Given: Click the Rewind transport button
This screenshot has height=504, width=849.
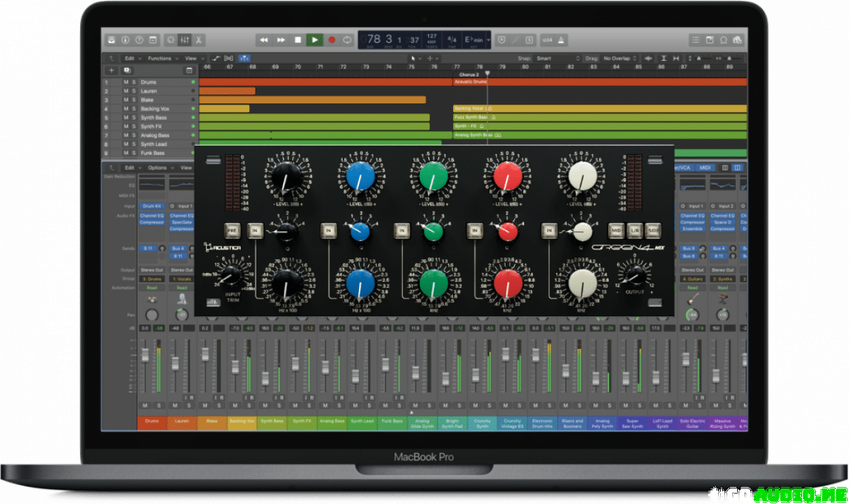Looking at the screenshot, I should (x=264, y=40).
